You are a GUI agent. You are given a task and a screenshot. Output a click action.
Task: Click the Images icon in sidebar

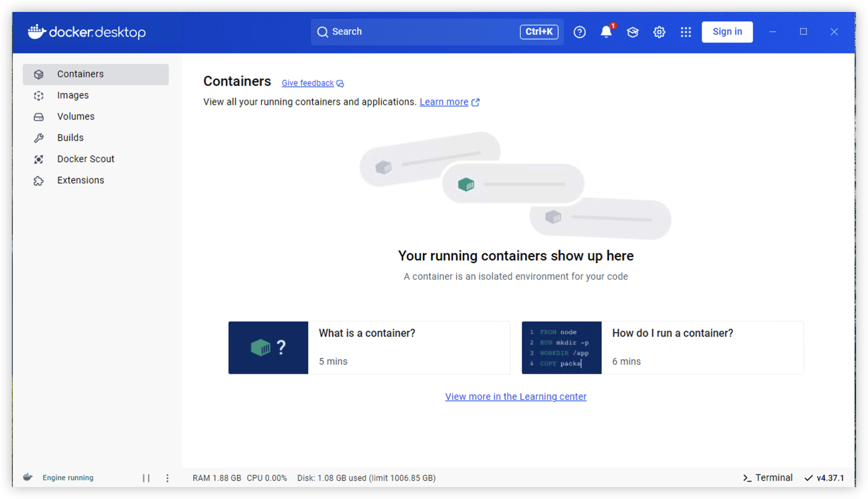39,96
